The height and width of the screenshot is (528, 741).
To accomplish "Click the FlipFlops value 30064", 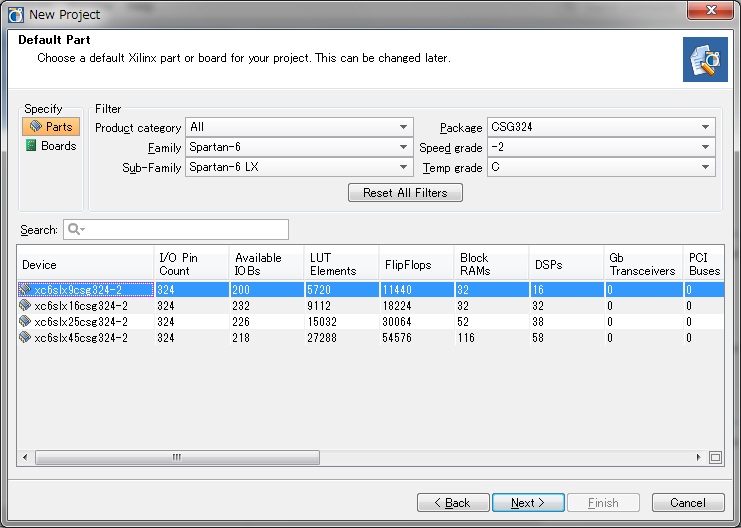I will pos(397,321).
